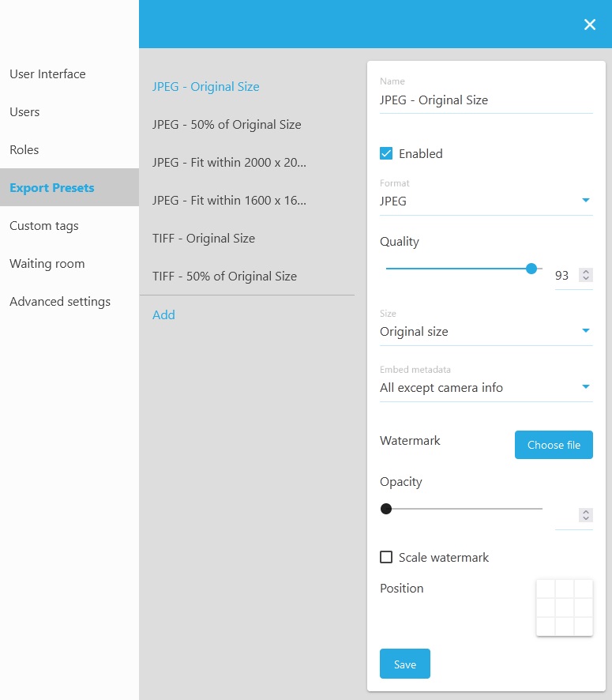612x700 pixels.
Task: Switch to Advanced settings
Action: (60, 302)
